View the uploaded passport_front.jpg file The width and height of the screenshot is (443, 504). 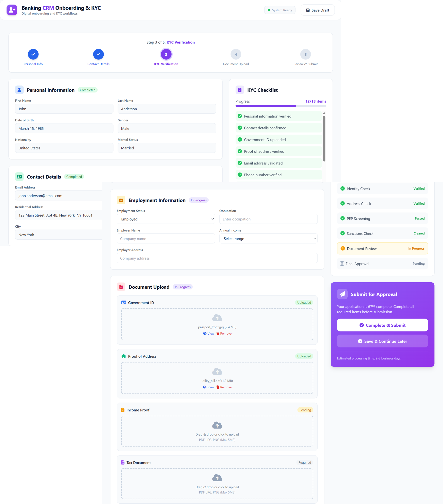tap(208, 333)
